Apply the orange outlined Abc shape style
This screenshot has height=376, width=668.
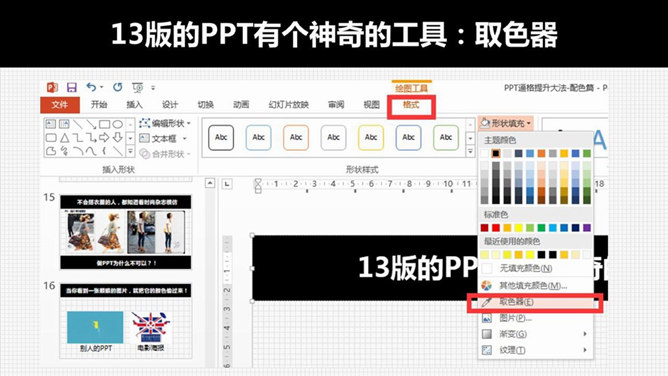(x=296, y=138)
